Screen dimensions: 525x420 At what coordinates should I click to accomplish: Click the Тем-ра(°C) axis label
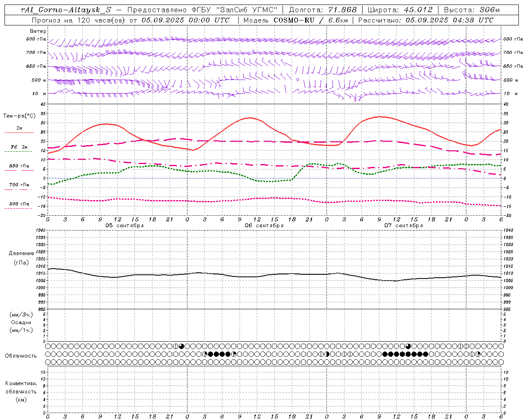tap(19, 116)
